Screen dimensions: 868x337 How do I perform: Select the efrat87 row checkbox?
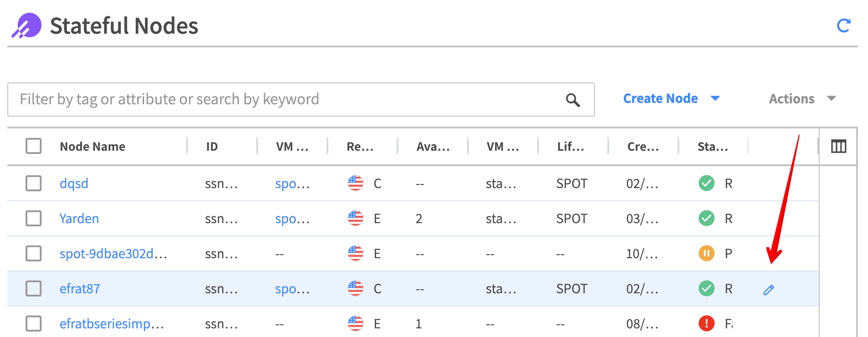tap(34, 289)
